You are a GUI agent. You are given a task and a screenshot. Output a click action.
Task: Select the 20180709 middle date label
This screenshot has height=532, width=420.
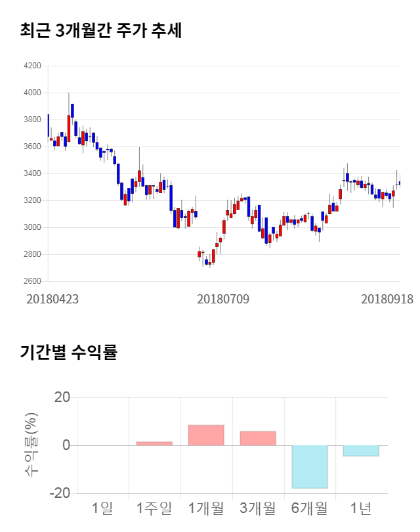pyautogui.click(x=223, y=299)
